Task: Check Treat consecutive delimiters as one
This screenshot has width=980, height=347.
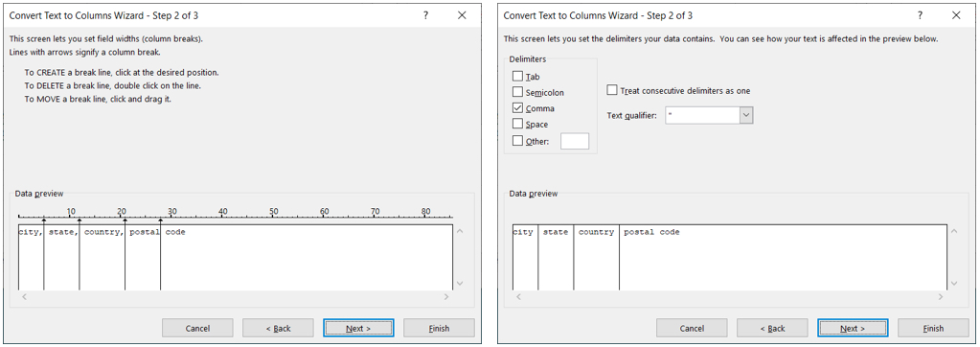Action: pyautogui.click(x=612, y=90)
